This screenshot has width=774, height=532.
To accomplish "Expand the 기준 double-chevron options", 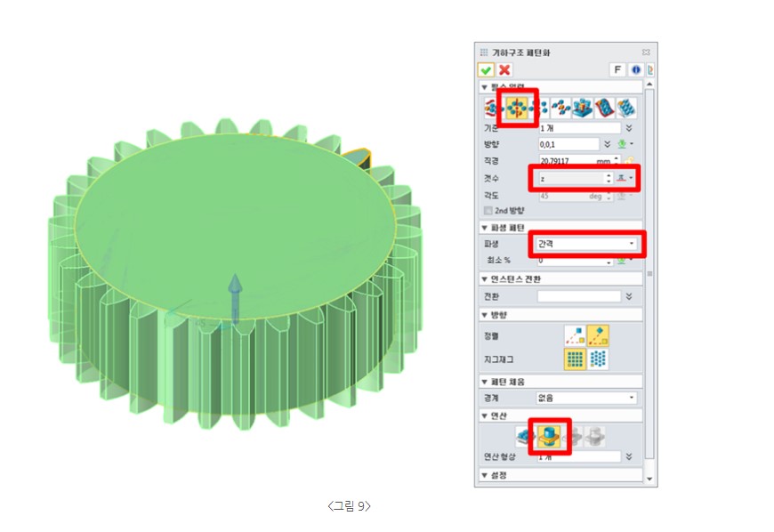I will 629,128.
